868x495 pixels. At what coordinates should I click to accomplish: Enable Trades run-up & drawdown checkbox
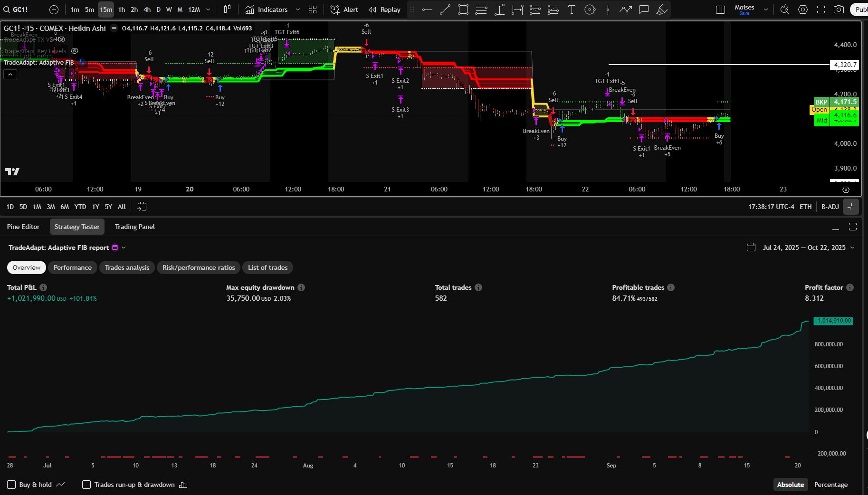(x=86, y=485)
